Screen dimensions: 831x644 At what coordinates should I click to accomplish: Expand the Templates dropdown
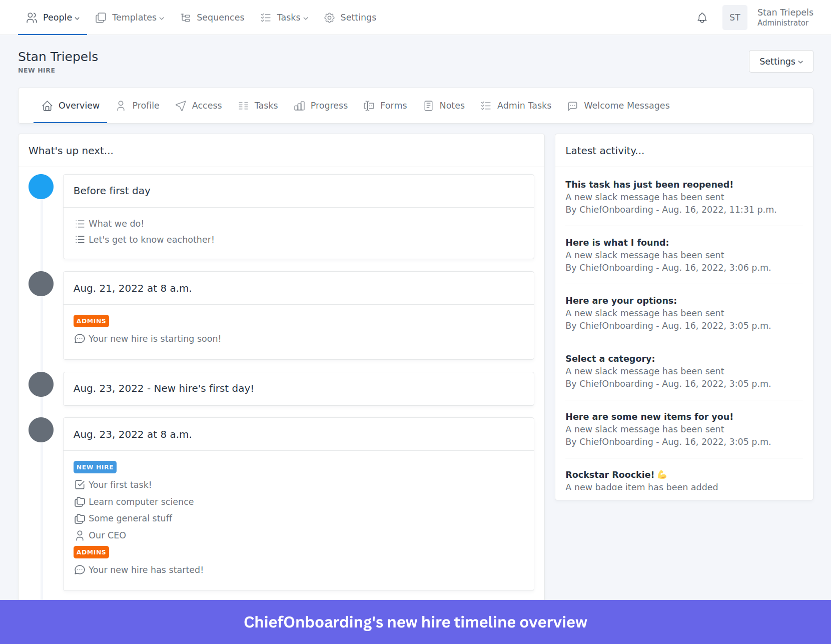click(x=130, y=18)
